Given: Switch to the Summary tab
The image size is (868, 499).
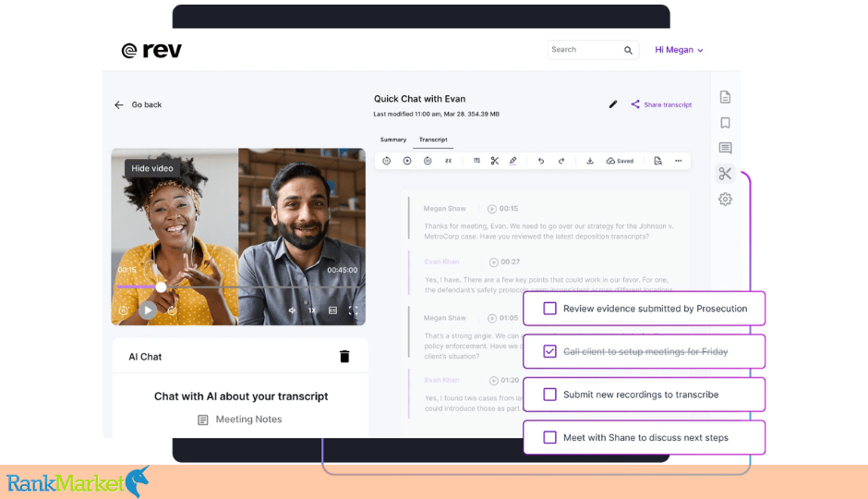Looking at the screenshot, I should coord(393,140).
